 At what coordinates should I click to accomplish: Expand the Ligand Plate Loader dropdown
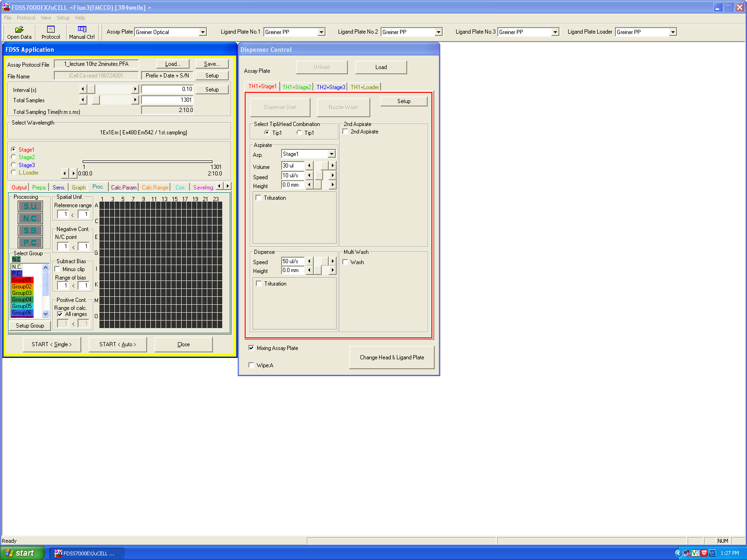(x=673, y=32)
